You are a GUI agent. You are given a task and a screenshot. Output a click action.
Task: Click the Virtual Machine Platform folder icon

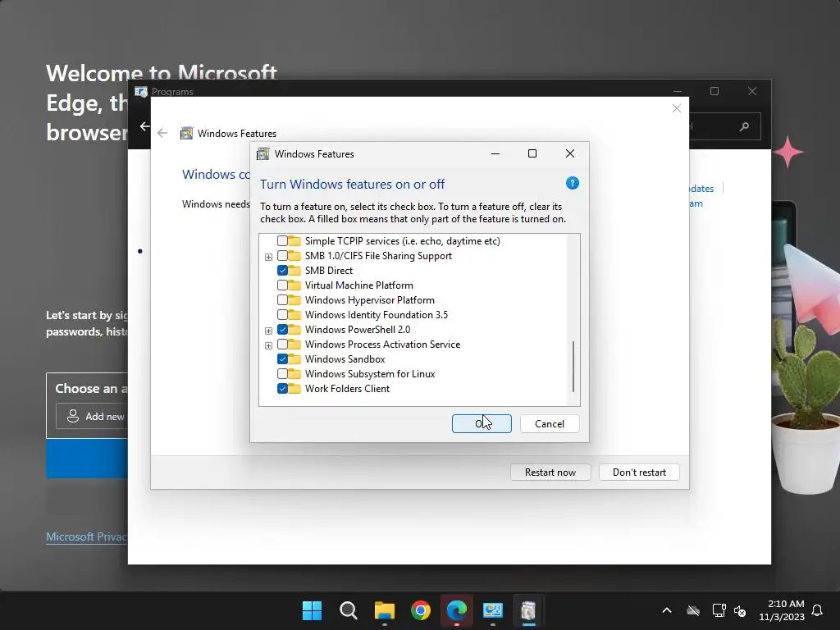tap(294, 285)
